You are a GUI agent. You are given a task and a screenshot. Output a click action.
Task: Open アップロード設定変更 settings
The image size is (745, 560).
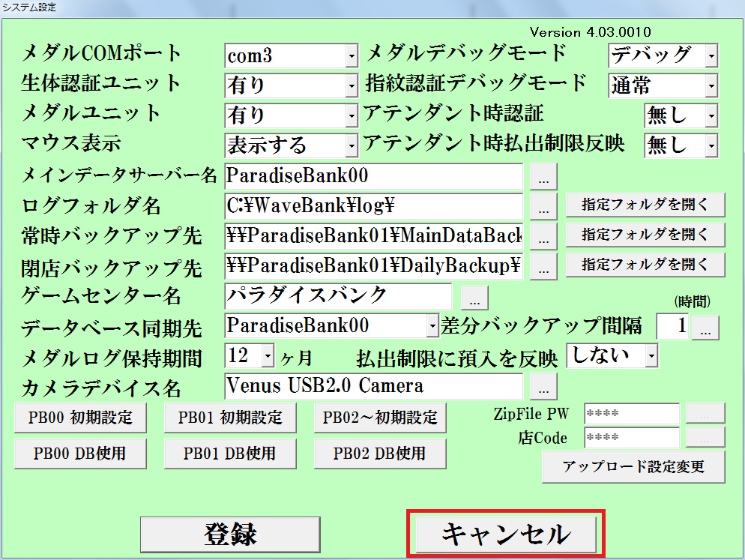click(x=634, y=467)
